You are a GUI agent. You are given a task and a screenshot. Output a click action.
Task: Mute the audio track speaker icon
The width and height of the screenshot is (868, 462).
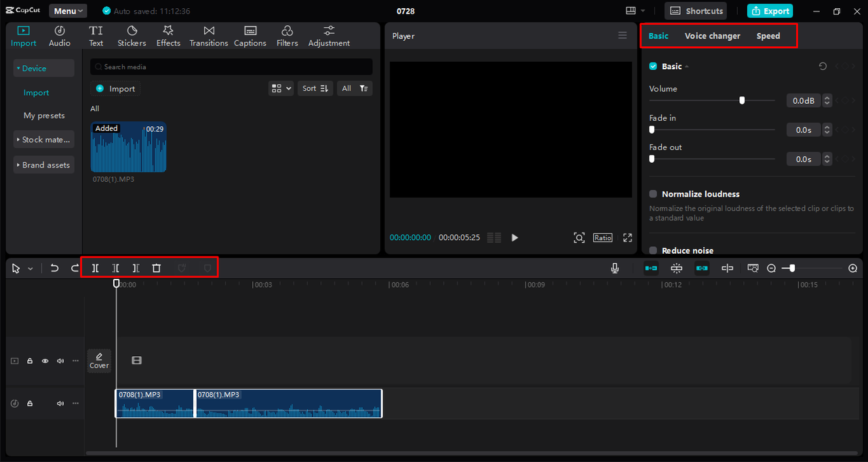60,404
